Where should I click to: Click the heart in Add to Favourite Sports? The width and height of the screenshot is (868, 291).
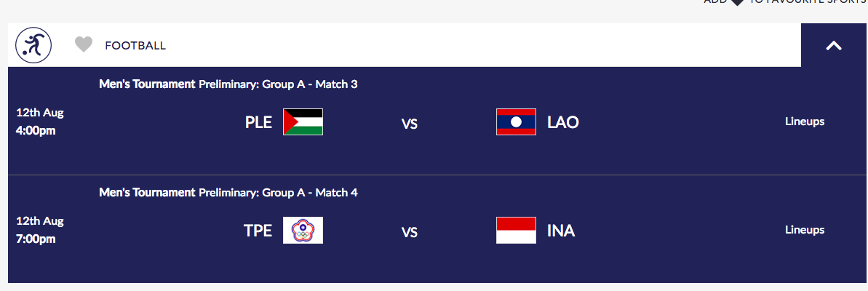tap(737, 2)
